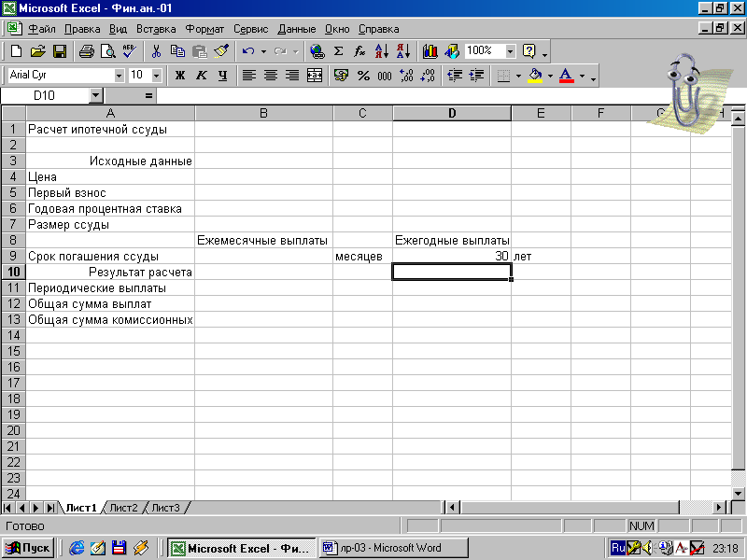
Task: Expand the Arial Cyr font dropdown
Action: pos(119,76)
